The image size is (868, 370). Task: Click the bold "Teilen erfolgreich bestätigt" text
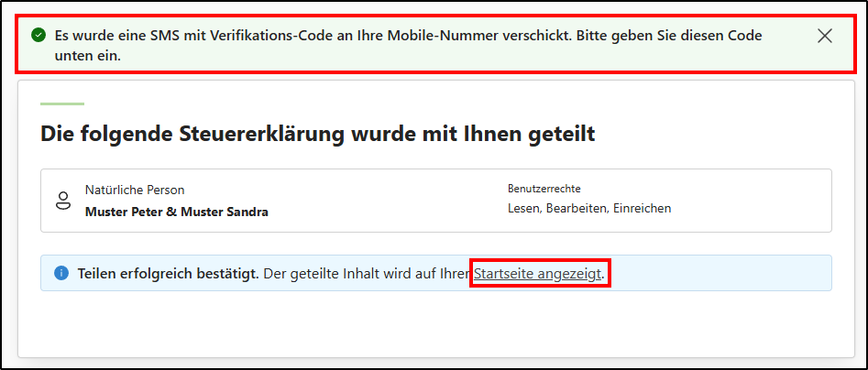(168, 273)
